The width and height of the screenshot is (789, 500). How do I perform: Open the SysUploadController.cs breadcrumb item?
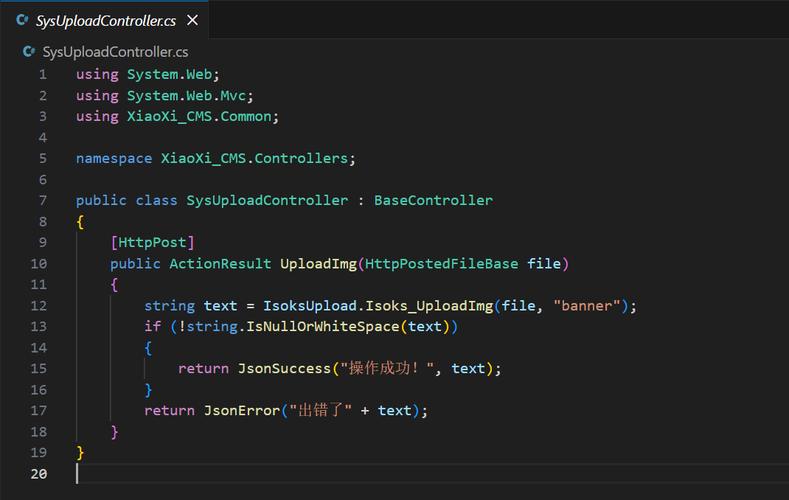tap(115, 52)
